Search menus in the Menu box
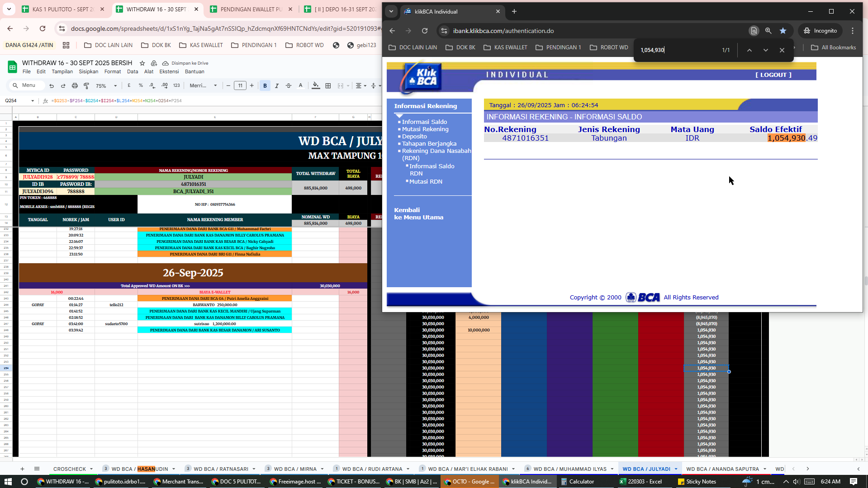This screenshot has height=488, width=868. click(27, 85)
